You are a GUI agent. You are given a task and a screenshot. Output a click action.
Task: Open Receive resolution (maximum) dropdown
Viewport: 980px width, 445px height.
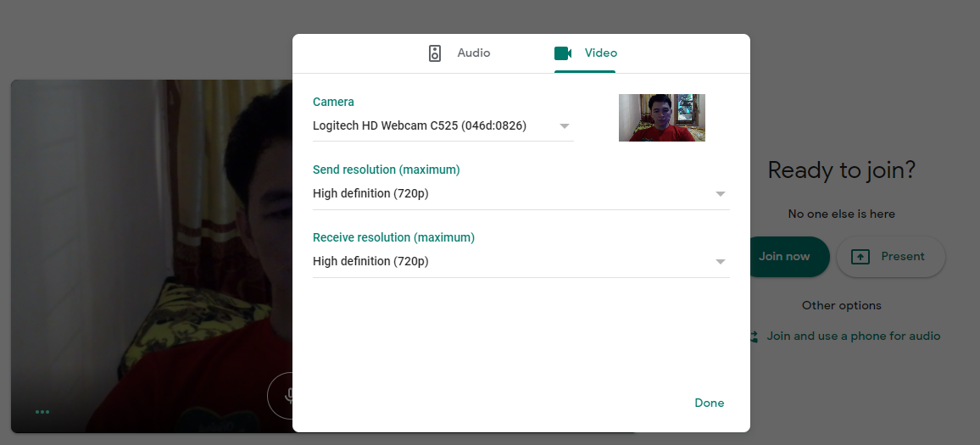pyautogui.click(x=521, y=261)
